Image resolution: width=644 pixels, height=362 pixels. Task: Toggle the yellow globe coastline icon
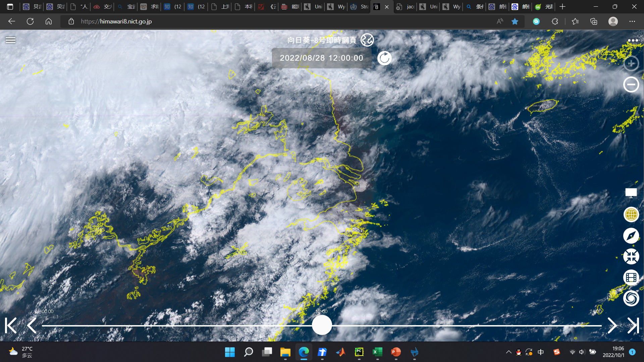631,215
